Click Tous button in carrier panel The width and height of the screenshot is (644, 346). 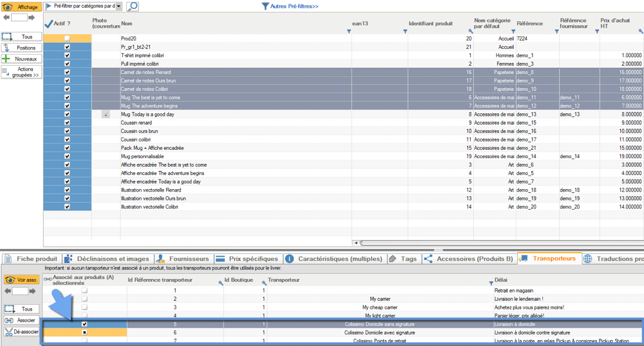pos(21,309)
